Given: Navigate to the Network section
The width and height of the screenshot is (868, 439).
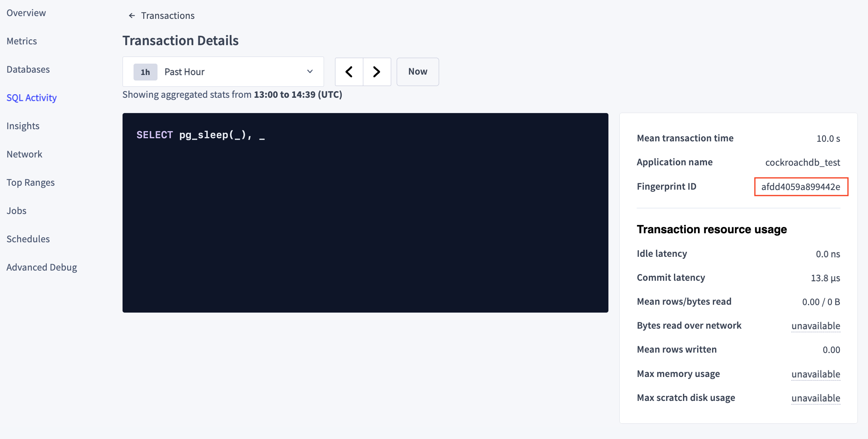Looking at the screenshot, I should coord(24,154).
